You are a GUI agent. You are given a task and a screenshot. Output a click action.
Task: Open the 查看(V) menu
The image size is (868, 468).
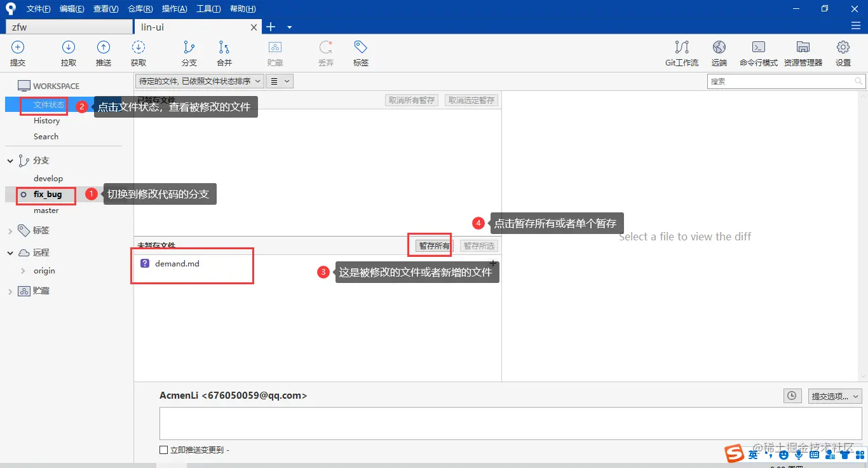(105, 9)
